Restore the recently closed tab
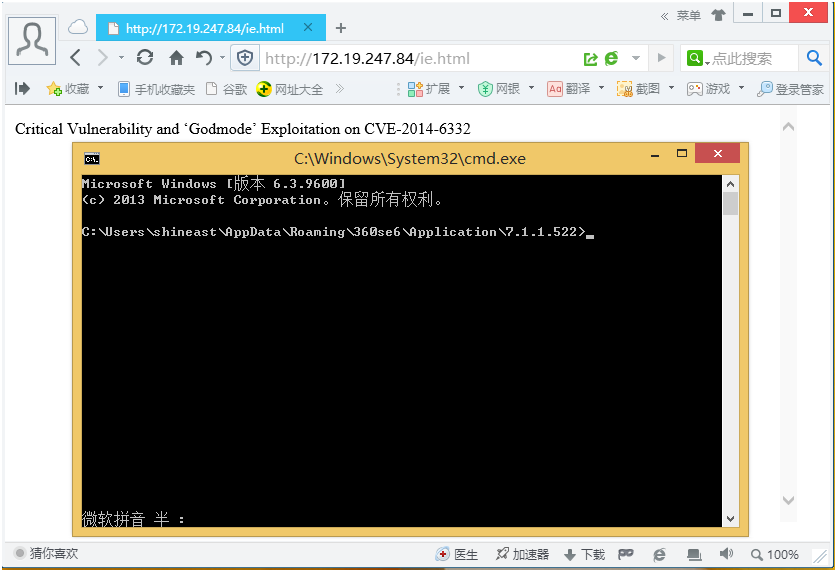 (204, 58)
